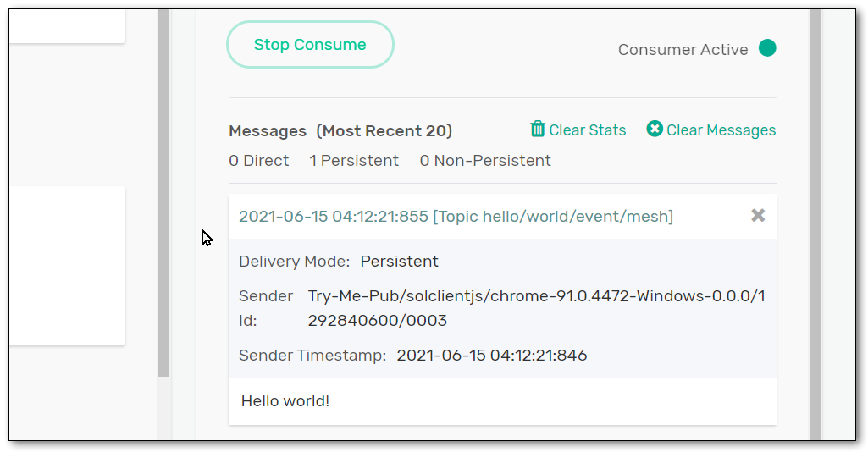Click the Sender Timestamp value

point(491,356)
